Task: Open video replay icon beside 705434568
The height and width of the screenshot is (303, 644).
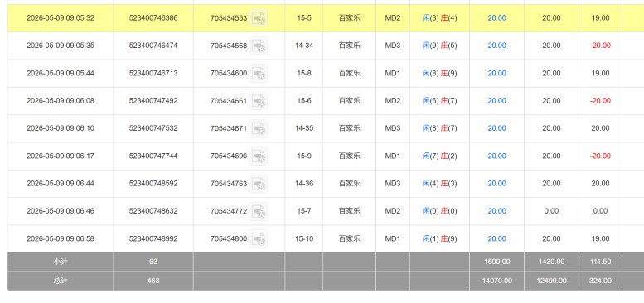Action: 259,46
